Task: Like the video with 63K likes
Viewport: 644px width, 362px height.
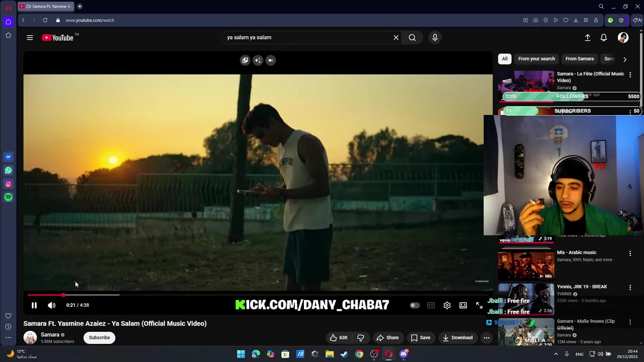Action: [x=339, y=338]
